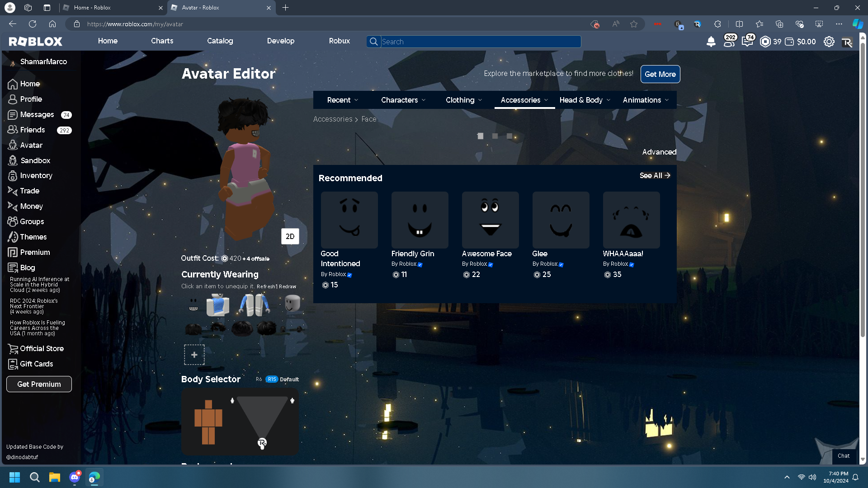Expand the Characters dropdown tab
868x488 pixels.
pos(403,100)
